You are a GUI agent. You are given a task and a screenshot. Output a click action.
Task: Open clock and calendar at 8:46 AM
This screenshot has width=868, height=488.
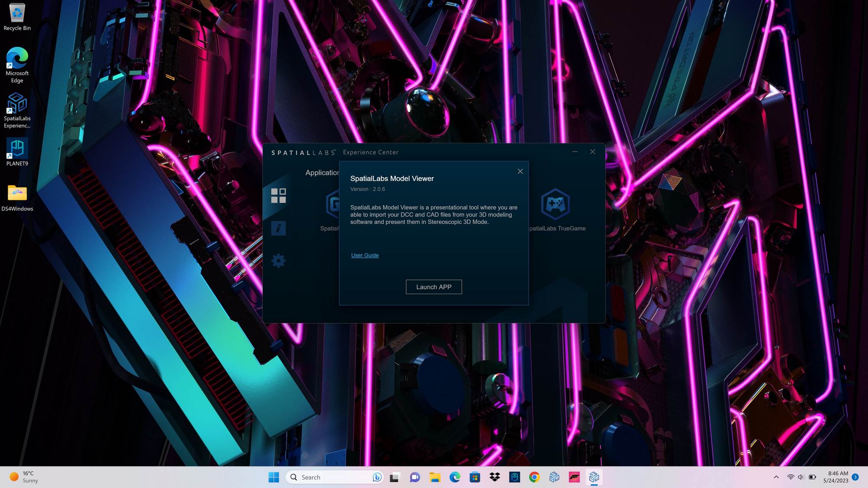point(835,477)
